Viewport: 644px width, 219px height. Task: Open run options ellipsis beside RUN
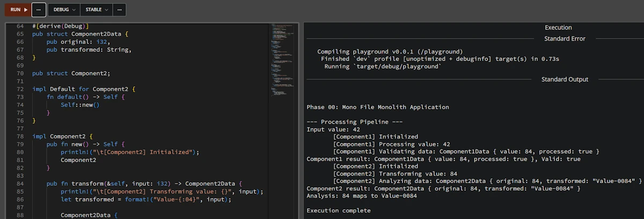[39, 10]
